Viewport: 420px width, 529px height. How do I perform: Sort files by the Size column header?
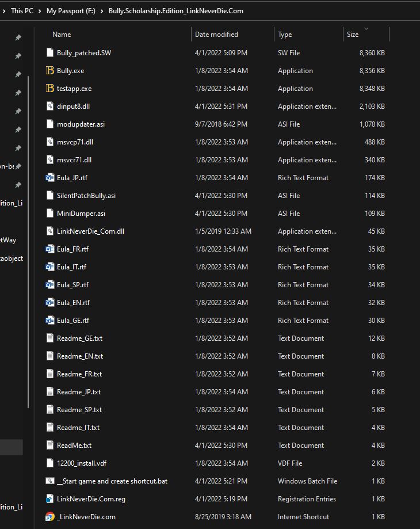click(353, 35)
